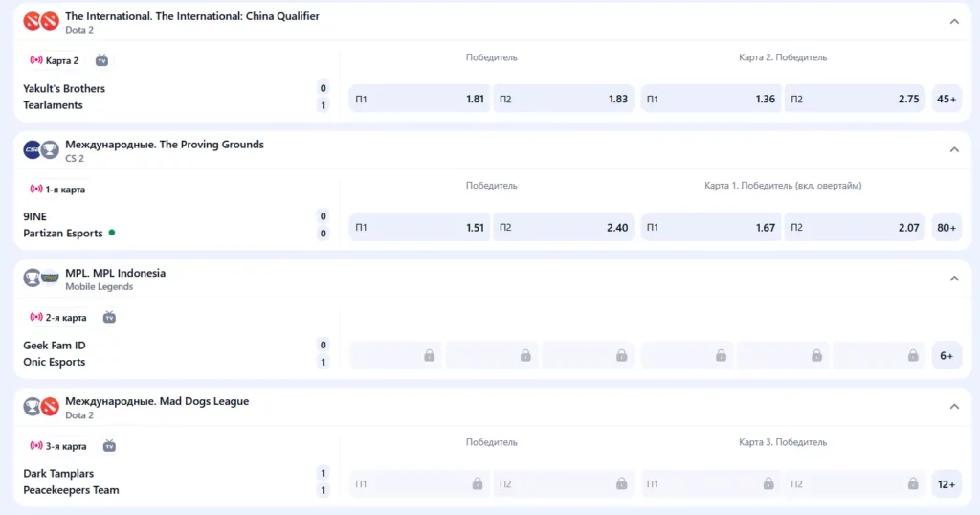Click TV icon next to 3-я карта
Viewport: 980px width, 515px height.
point(109,446)
